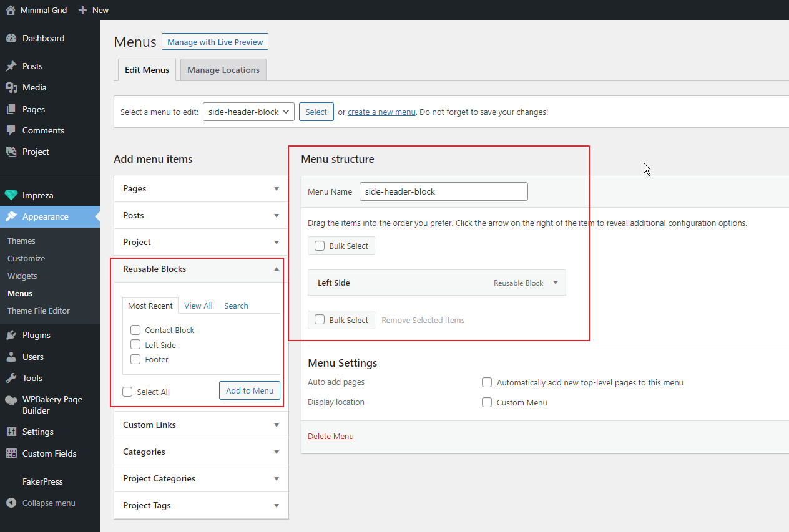The height and width of the screenshot is (532, 789).
Task: Tick the Contact Block checkbox
Action: [x=135, y=330]
